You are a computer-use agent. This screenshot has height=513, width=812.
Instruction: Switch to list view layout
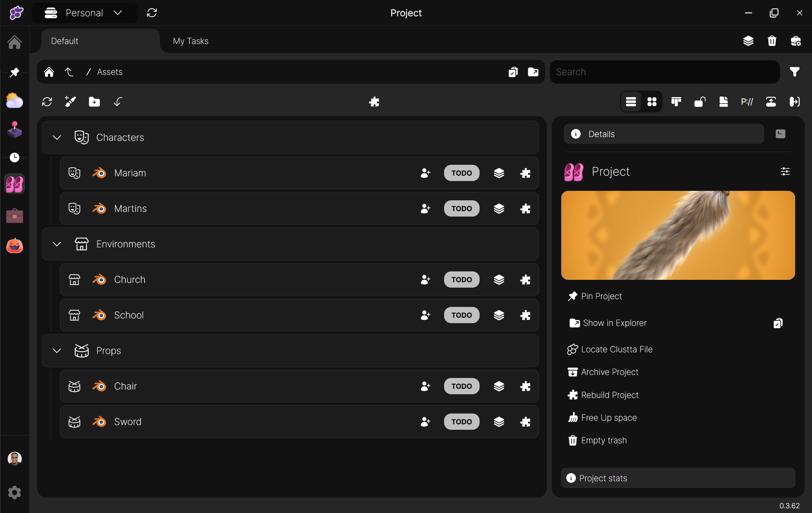(631, 102)
